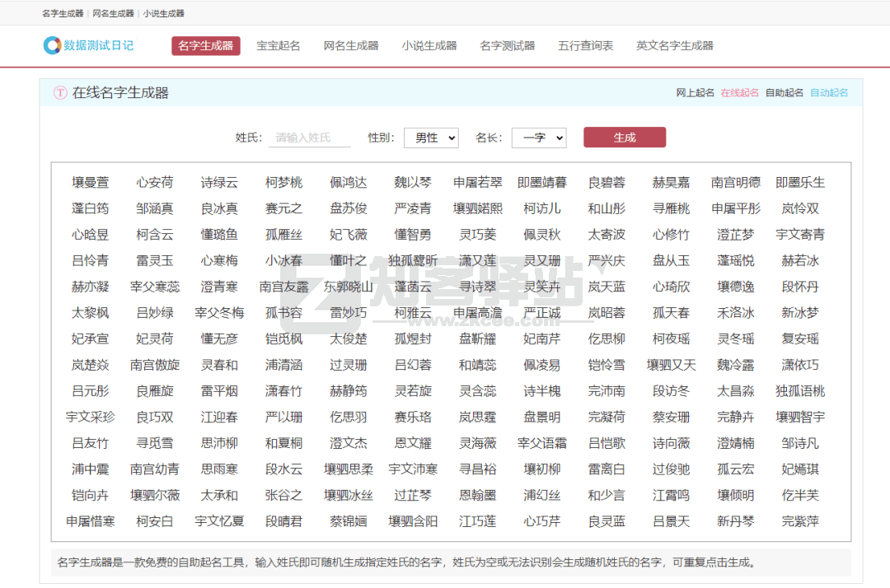This screenshot has width=890, height=588.
Task: Open the 英文名字生成器 menu item
Action: [x=674, y=47]
